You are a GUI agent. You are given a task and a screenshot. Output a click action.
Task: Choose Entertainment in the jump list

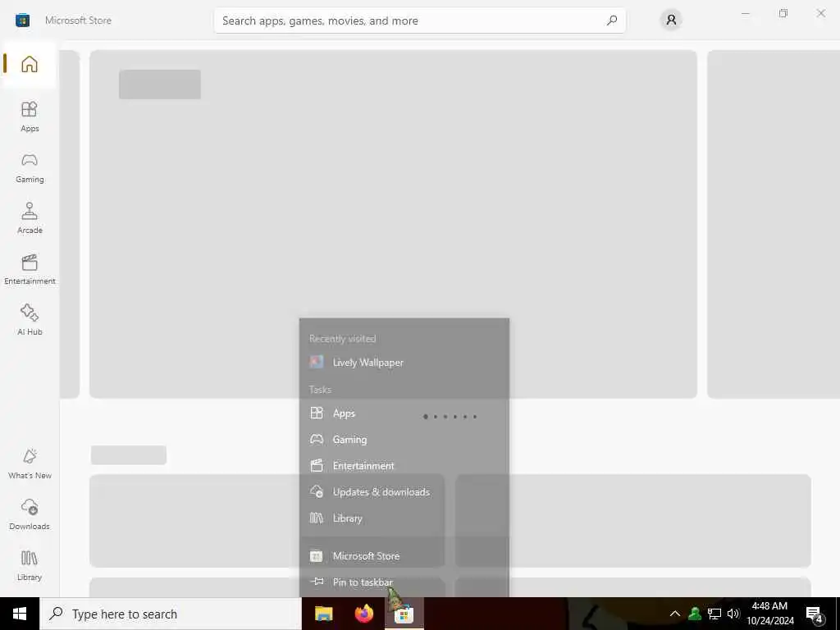404,466
